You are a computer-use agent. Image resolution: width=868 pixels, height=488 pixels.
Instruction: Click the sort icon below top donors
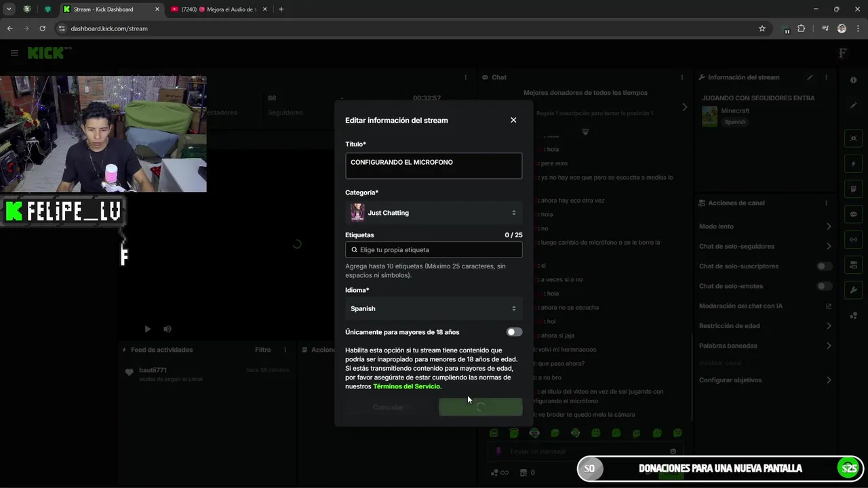click(x=585, y=131)
